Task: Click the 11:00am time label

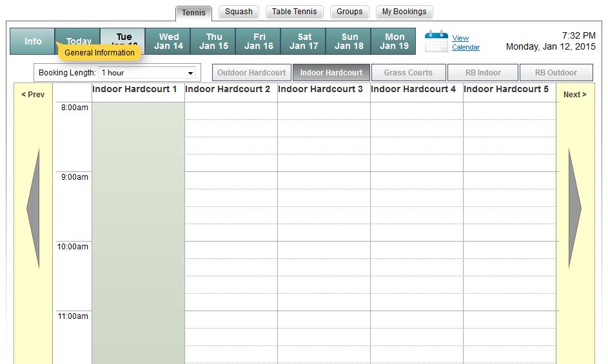Action: click(73, 316)
